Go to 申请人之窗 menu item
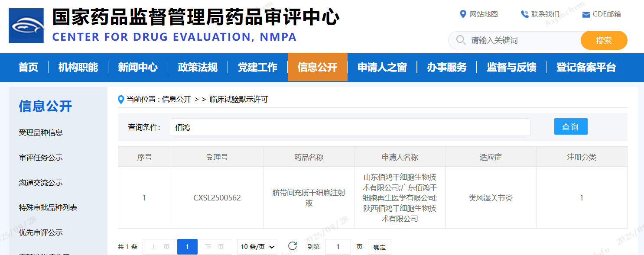The height and width of the screenshot is (255, 644). 382,67
